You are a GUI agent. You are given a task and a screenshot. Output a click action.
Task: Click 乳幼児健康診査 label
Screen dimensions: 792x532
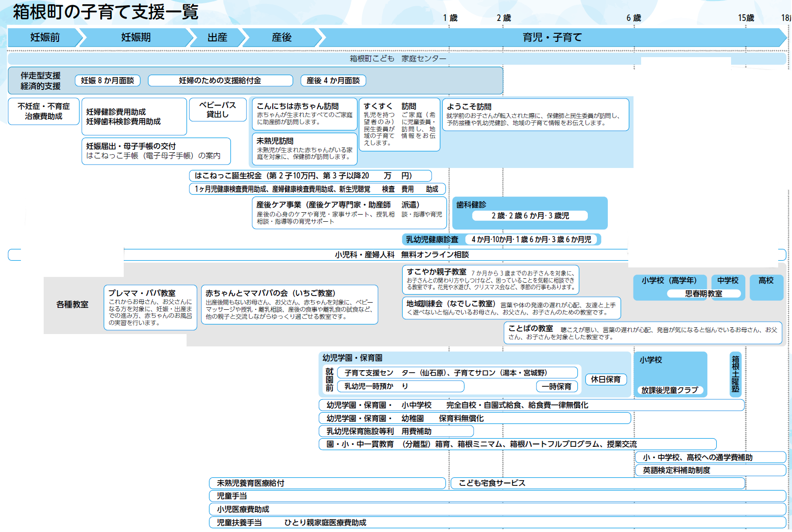pyautogui.click(x=432, y=239)
